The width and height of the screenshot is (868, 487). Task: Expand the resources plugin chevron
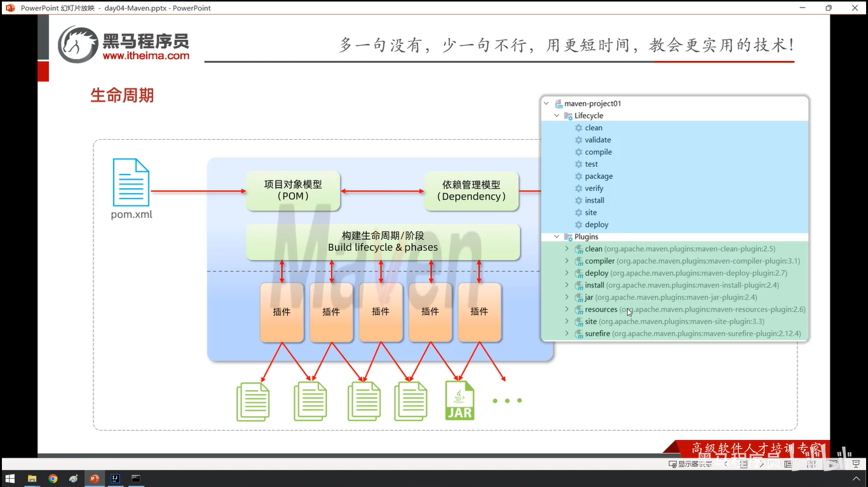click(567, 309)
